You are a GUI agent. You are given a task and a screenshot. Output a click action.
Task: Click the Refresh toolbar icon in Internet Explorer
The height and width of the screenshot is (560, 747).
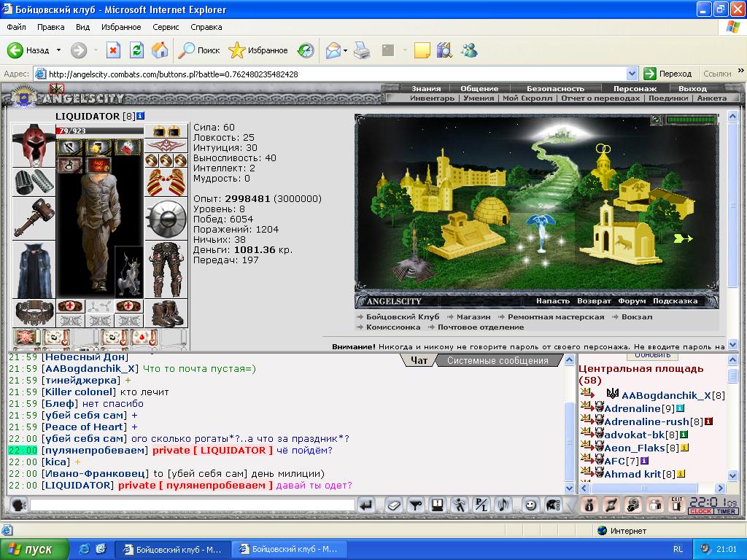[136, 50]
